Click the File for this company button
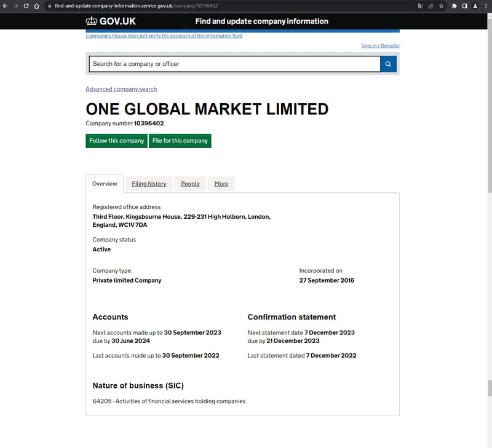This screenshot has height=448, width=492. coord(180,141)
